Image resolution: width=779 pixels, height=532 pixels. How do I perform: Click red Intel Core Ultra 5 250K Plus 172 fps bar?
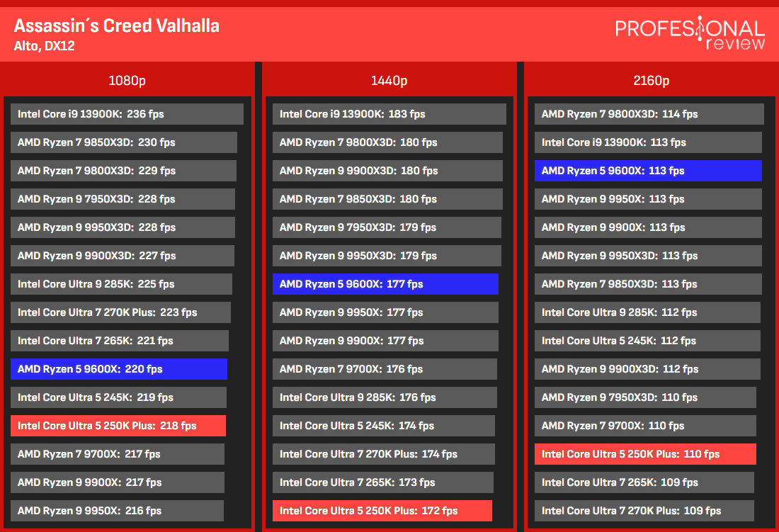pyautogui.click(x=382, y=510)
